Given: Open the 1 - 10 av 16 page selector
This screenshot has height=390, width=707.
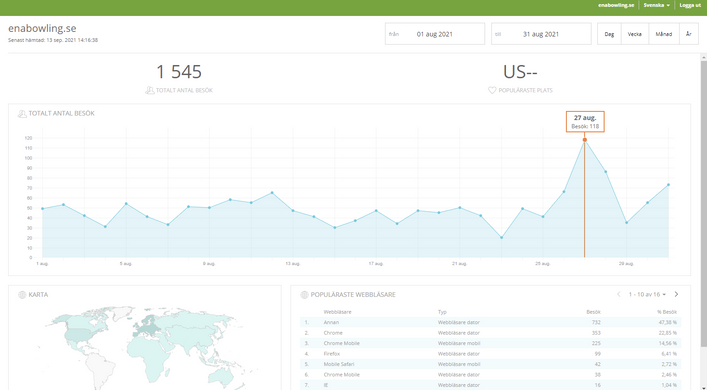Looking at the screenshot, I should tap(647, 294).
